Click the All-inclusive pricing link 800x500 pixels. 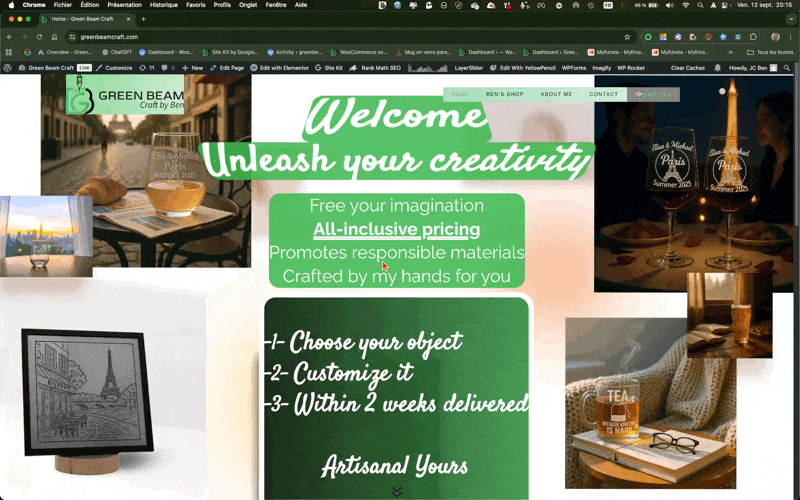click(396, 229)
